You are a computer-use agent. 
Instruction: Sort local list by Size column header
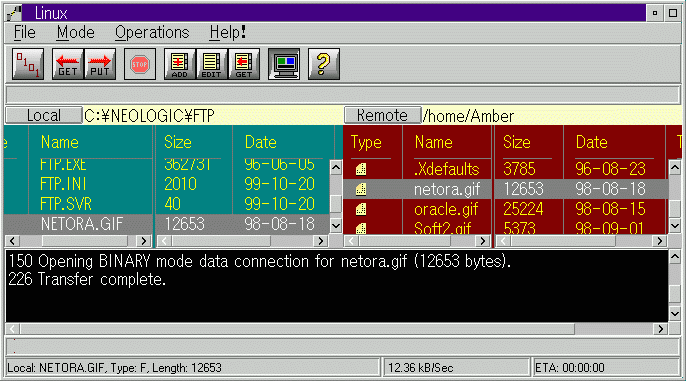178,142
